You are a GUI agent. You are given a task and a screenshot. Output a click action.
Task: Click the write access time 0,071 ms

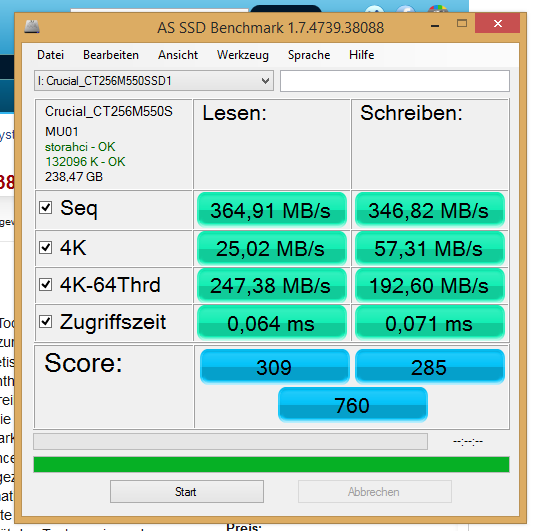430,322
